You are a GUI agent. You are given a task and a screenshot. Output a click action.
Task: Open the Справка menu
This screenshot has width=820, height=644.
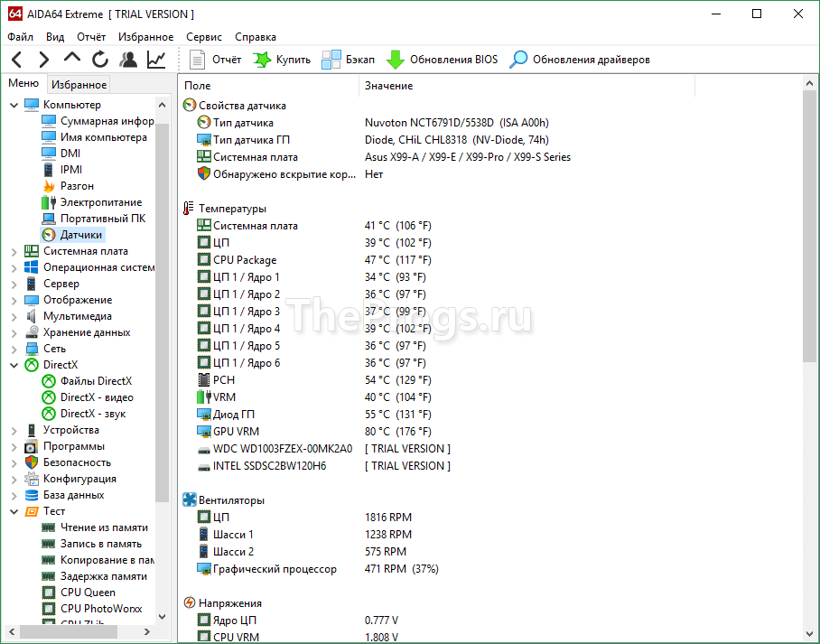point(256,37)
